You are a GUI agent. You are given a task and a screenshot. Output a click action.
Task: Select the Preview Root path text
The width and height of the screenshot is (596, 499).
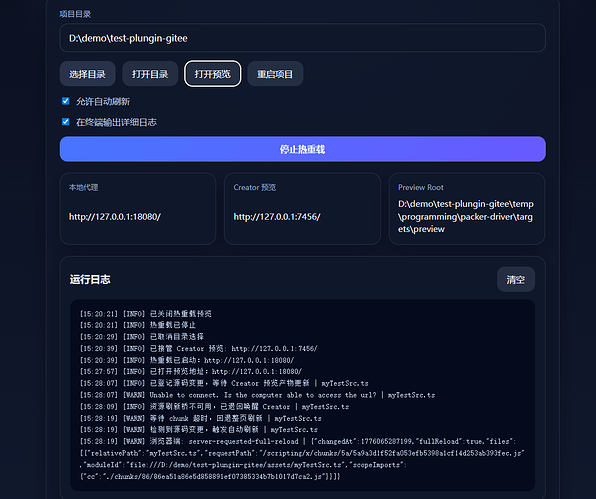pyautogui.click(x=466, y=217)
